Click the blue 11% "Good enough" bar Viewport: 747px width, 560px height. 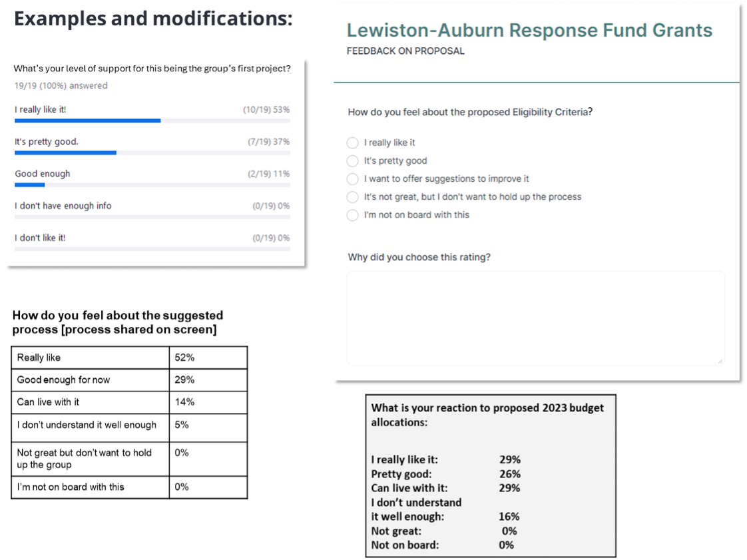point(29,184)
